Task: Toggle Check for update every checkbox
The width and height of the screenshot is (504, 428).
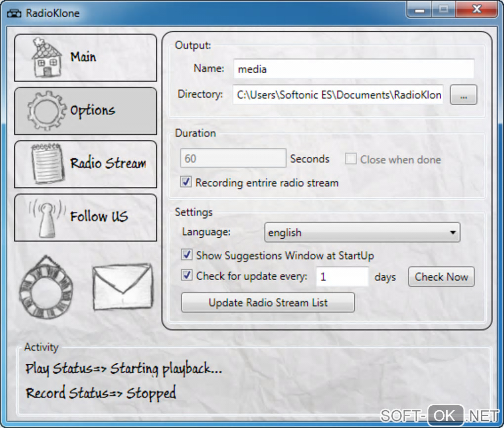Action: tap(187, 275)
